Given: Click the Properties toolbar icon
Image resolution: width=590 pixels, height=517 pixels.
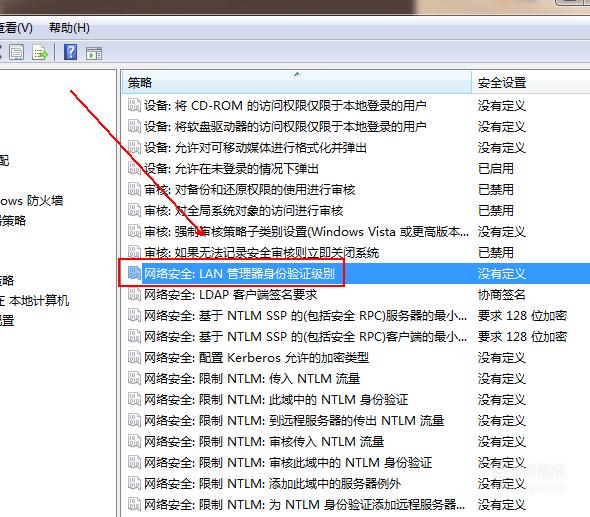Looking at the screenshot, I should [x=17, y=52].
